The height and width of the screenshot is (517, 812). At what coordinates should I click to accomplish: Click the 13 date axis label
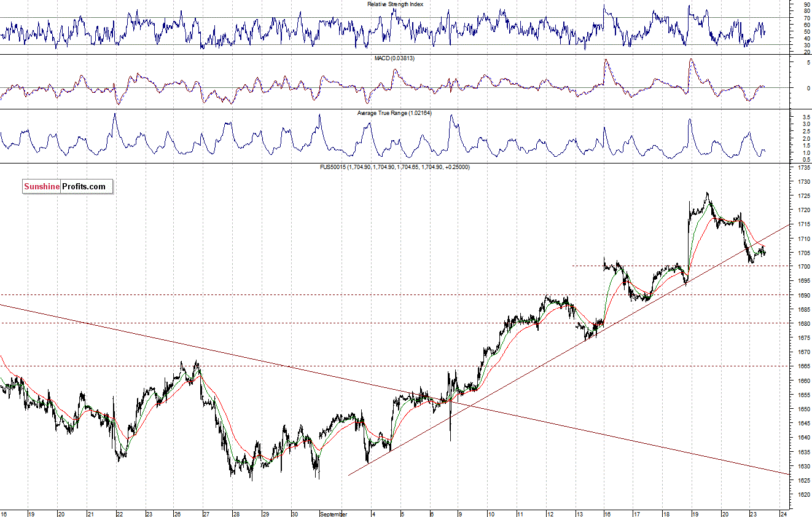pos(579,513)
